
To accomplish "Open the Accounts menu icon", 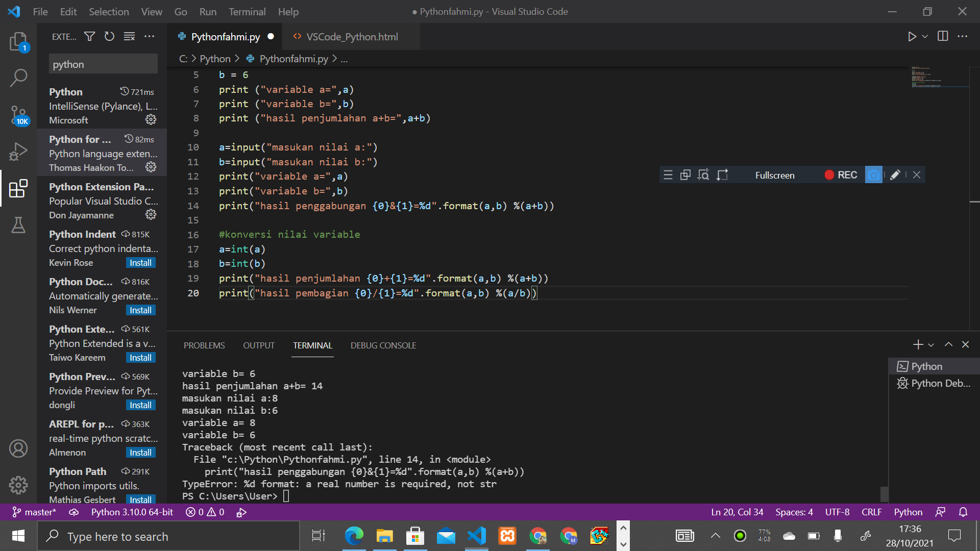I will 18,448.
